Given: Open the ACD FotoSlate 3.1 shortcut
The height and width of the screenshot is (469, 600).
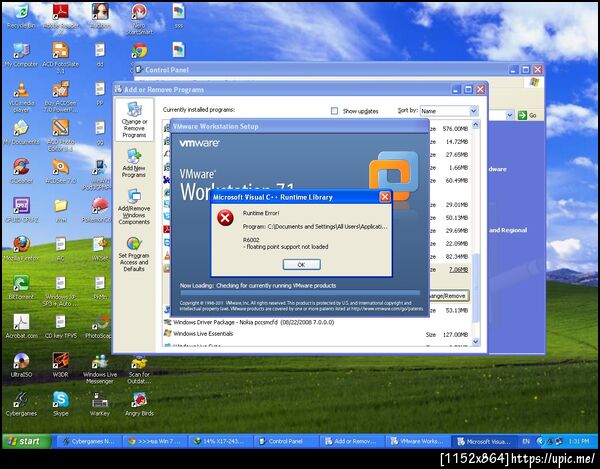Looking at the screenshot, I should (61, 57).
